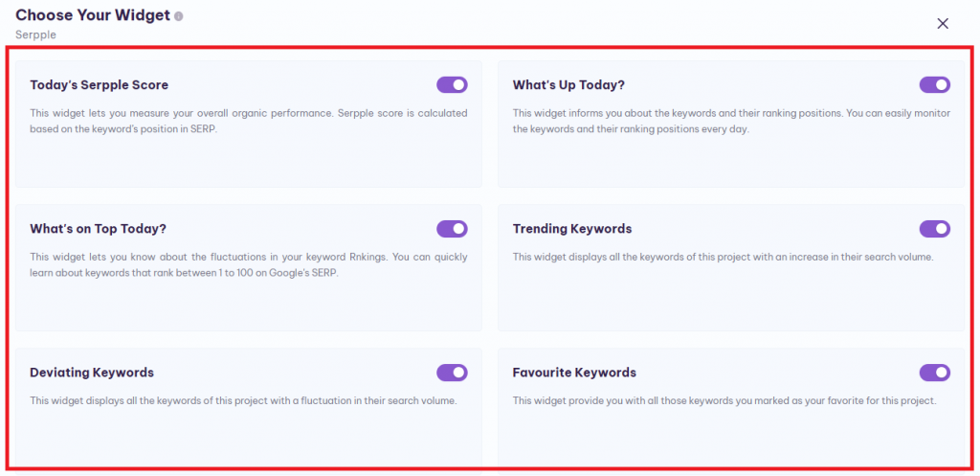Click the Favourite Keywords card title

pos(574,373)
